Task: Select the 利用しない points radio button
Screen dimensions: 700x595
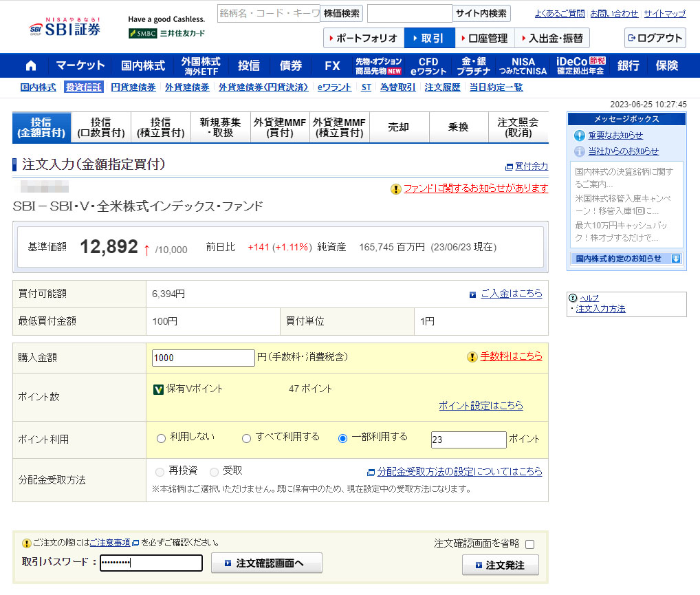Action: [161, 438]
